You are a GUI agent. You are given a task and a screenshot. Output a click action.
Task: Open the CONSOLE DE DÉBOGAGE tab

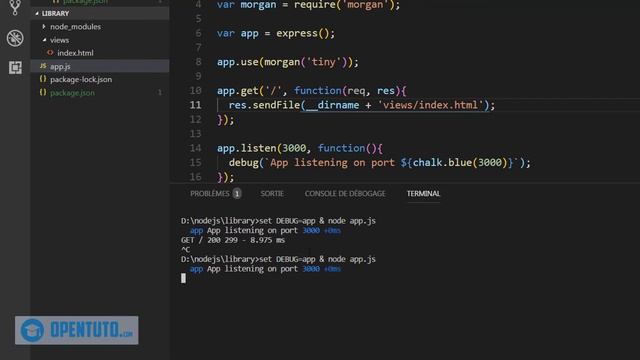[x=345, y=193]
